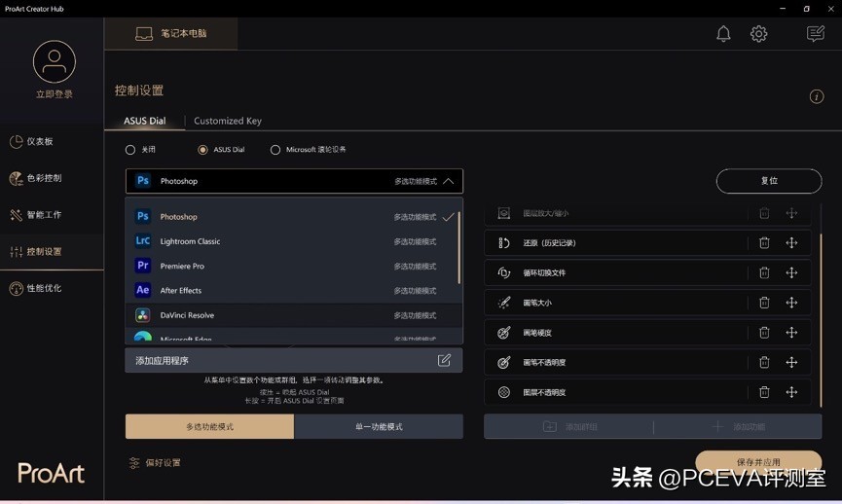Viewport: 842px width, 504px height.
Task: Delete the 画笔硬度 function
Action: point(764,333)
